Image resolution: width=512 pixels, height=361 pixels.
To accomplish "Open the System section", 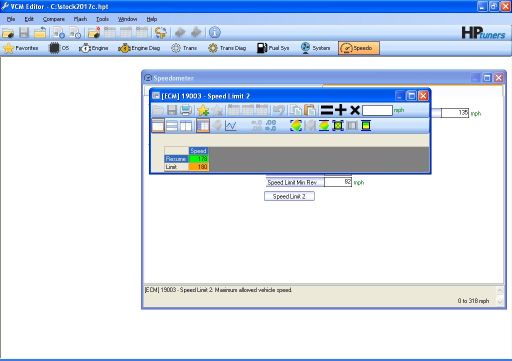I will tap(315, 48).
